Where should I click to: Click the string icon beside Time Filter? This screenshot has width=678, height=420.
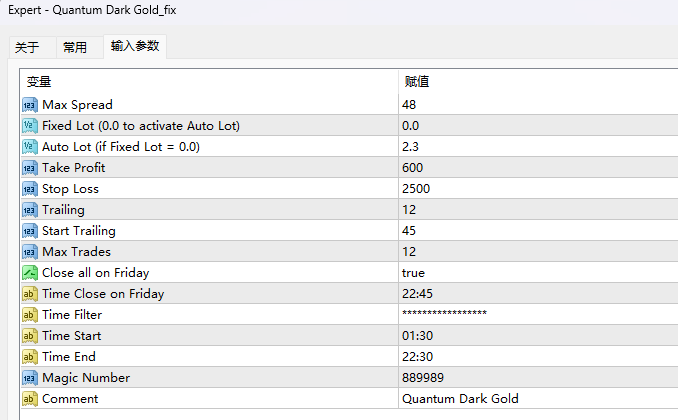click(29, 315)
